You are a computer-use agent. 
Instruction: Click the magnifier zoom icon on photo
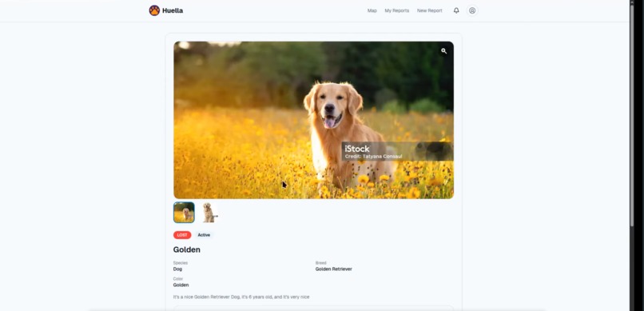click(x=444, y=51)
